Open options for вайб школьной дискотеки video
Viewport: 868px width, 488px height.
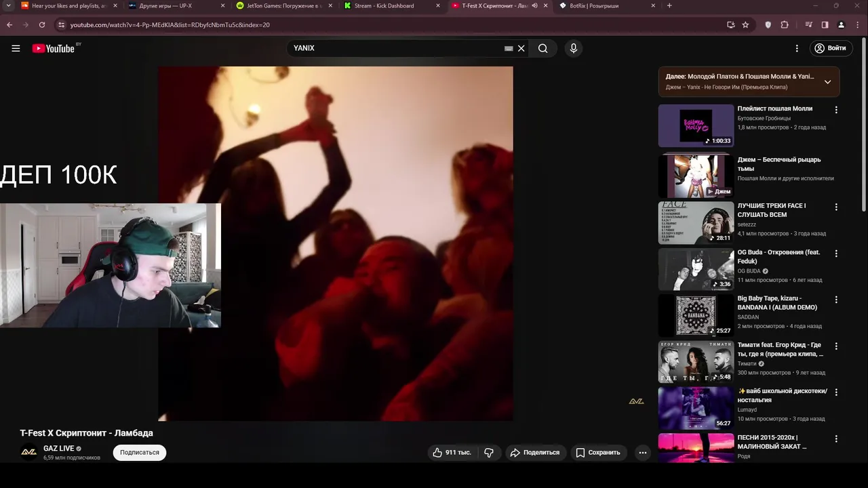click(836, 392)
